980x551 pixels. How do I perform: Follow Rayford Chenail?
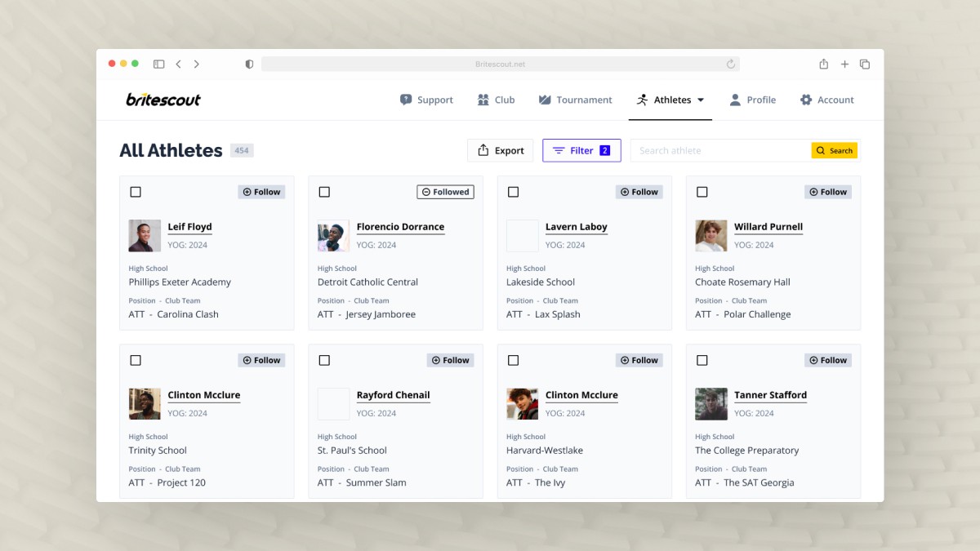pos(450,360)
